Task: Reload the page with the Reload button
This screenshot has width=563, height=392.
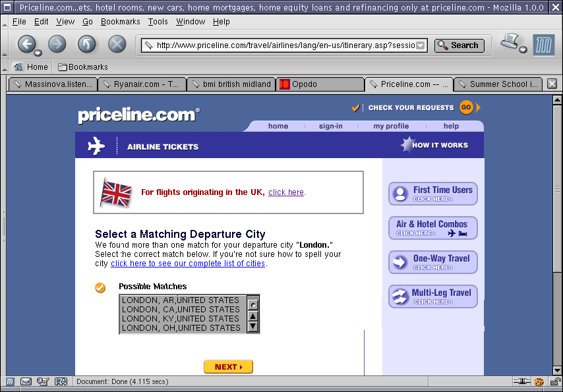Action: click(x=87, y=44)
